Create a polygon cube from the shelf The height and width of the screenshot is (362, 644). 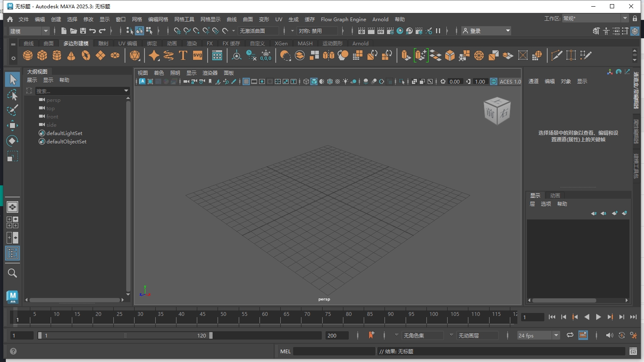click(x=42, y=55)
